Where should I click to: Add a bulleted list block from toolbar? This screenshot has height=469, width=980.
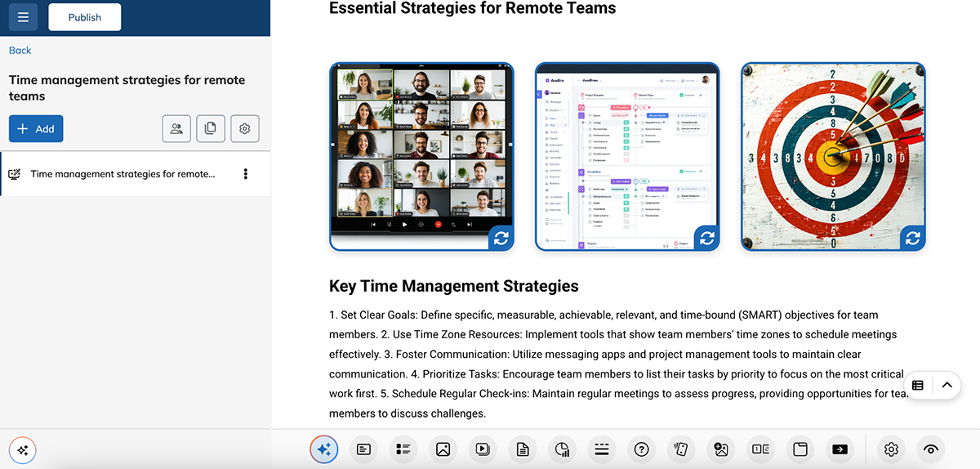pyautogui.click(x=403, y=449)
